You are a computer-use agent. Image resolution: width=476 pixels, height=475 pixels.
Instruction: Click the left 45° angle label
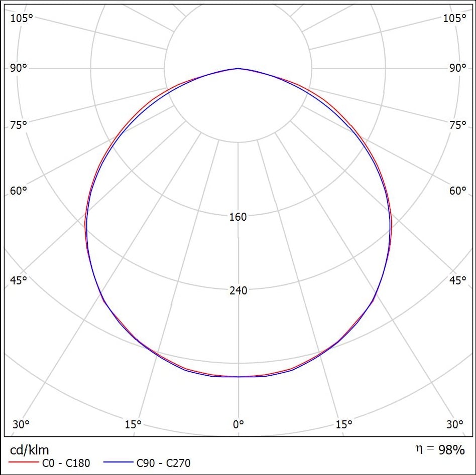[19, 280]
